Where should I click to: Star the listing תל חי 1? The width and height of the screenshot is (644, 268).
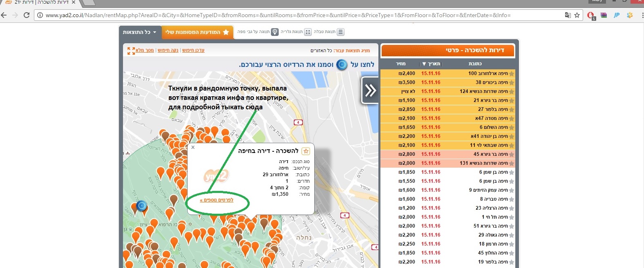(x=511, y=217)
